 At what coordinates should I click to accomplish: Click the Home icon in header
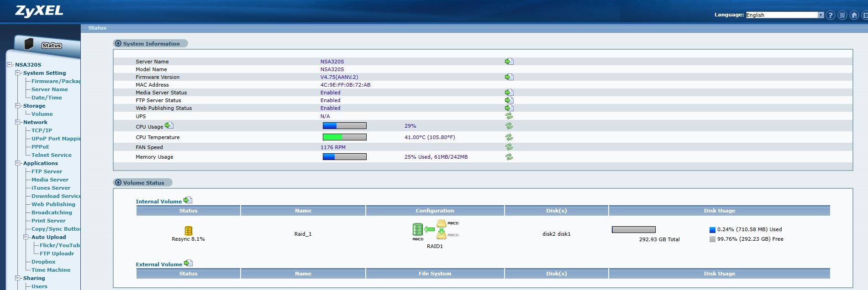tap(854, 15)
